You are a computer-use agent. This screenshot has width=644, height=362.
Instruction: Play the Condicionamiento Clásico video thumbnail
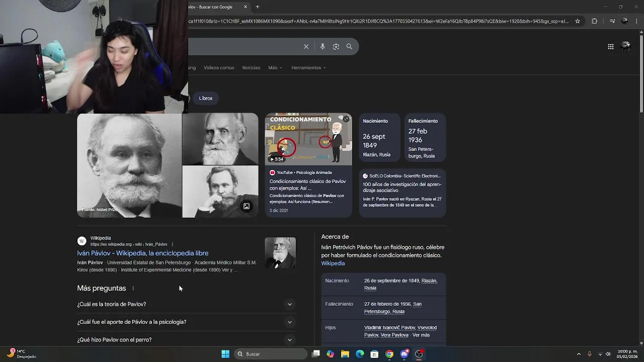[308, 139]
